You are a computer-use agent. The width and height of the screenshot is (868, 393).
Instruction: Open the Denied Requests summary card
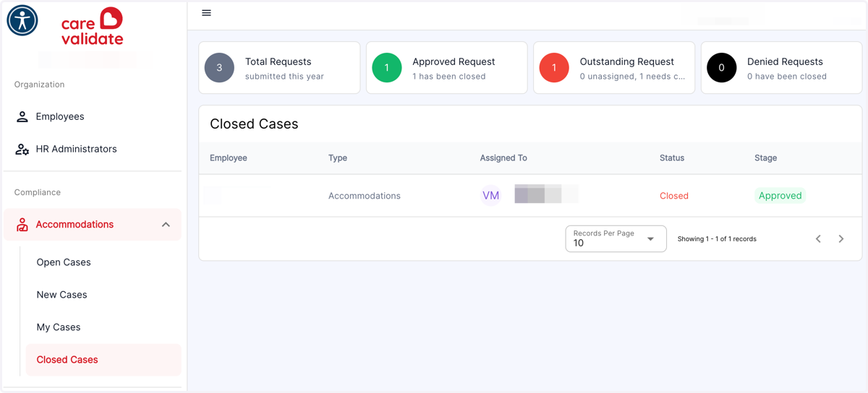(781, 68)
